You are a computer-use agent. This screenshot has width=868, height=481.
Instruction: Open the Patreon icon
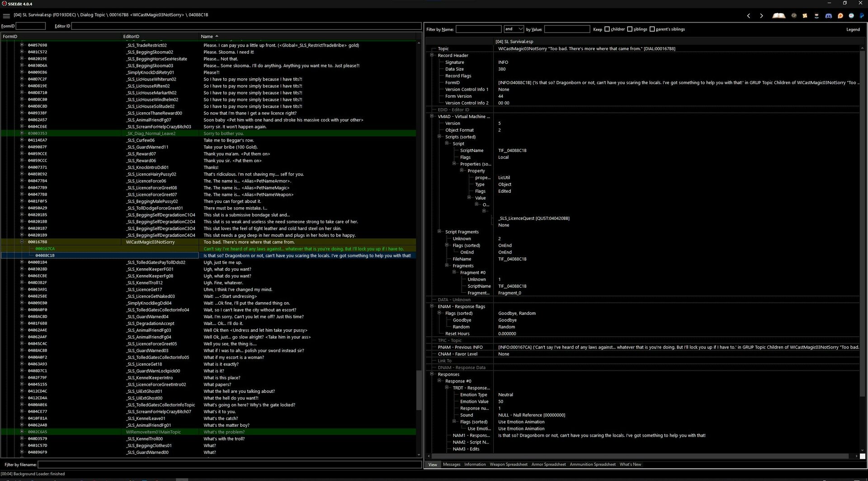pyautogui.click(x=840, y=16)
